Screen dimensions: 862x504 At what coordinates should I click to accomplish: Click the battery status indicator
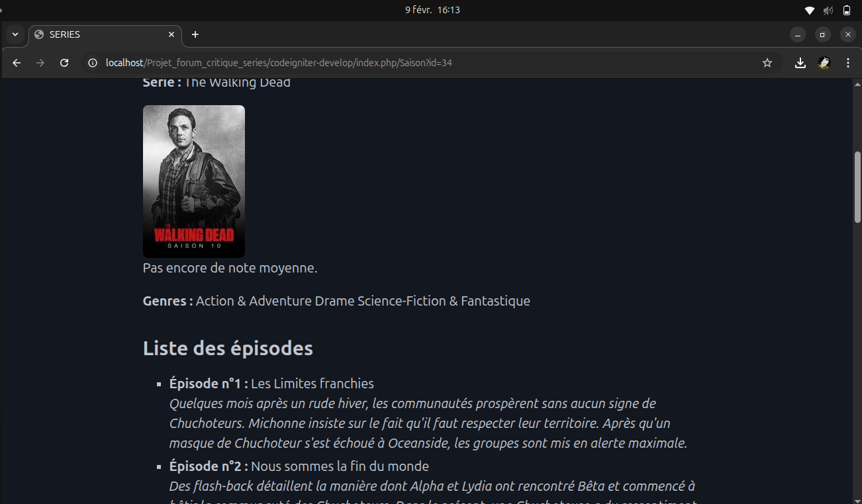click(847, 10)
